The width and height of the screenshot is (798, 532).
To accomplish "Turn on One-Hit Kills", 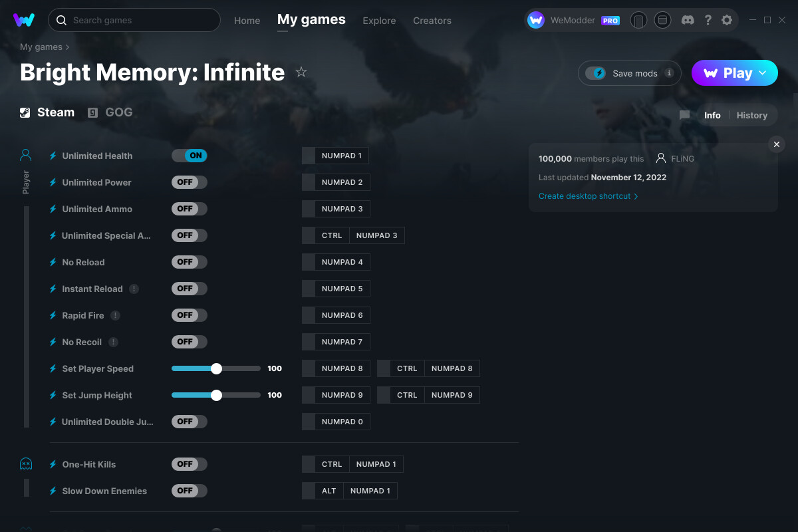I will click(x=190, y=464).
